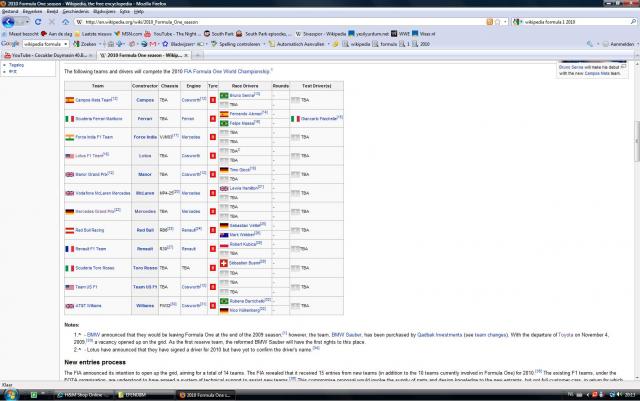Switch to 'H&M Shop Online' taskbar window
640x401 pixels.
point(83,395)
